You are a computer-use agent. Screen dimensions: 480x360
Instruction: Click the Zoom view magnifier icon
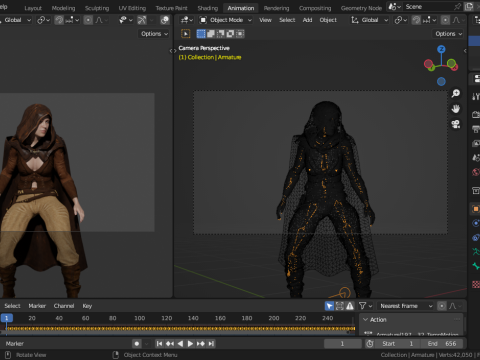456,93
